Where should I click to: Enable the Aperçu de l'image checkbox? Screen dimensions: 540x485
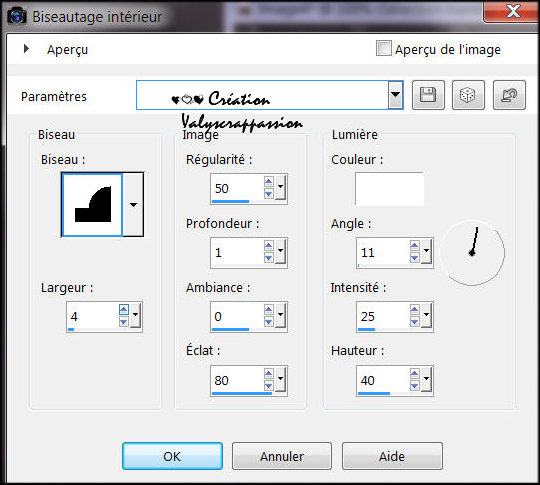[384, 48]
